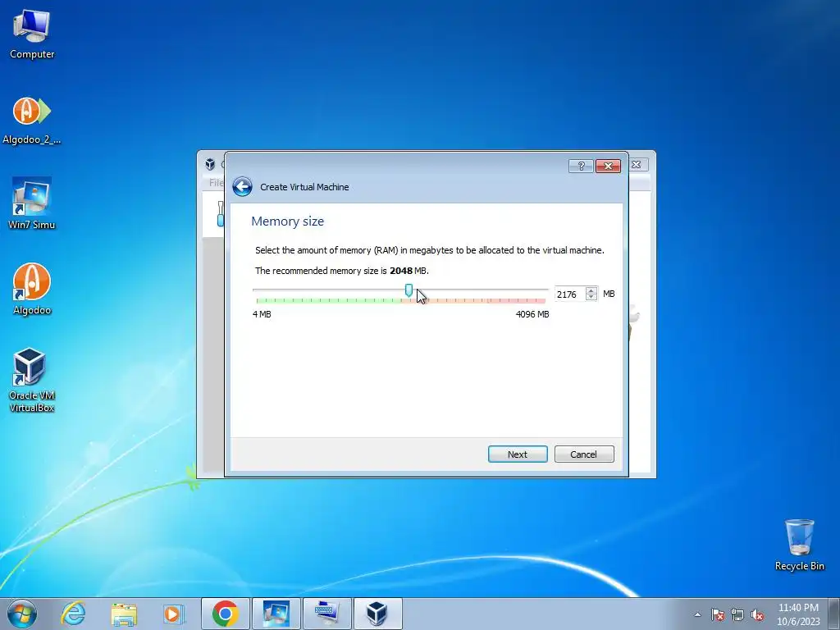Screen dimensions: 840x630
Task: Select the Recycle Bin icon
Action: point(799,545)
